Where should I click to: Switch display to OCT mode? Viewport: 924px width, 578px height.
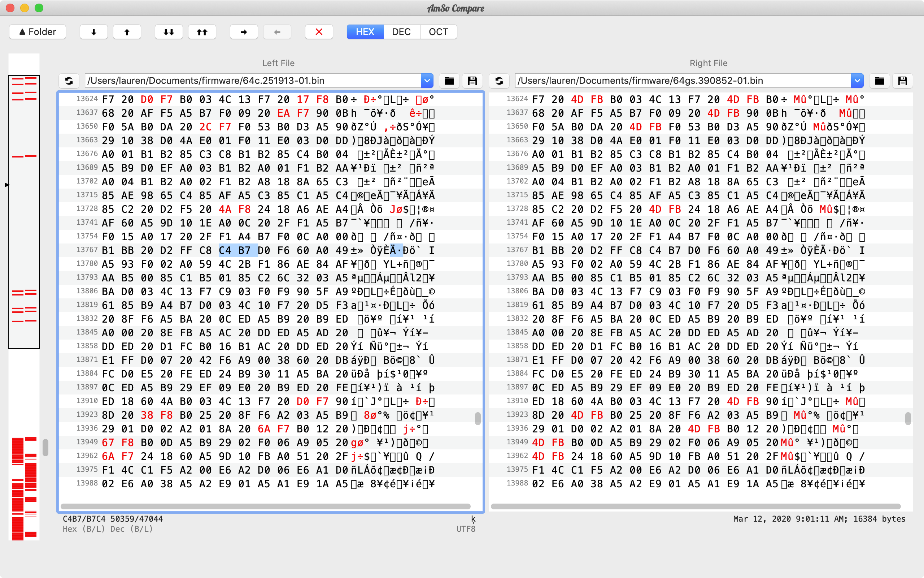pos(438,32)
